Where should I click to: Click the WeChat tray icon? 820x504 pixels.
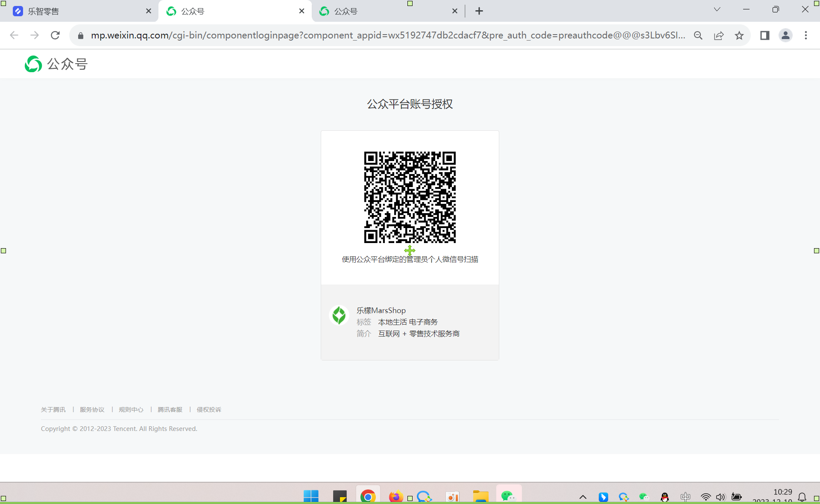pos(644,497)
